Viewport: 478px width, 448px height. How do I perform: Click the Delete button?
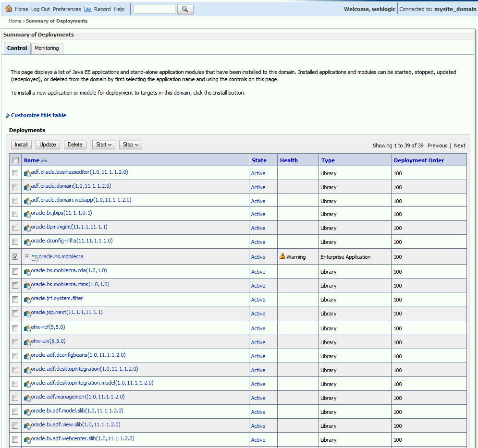coord(75,145)
